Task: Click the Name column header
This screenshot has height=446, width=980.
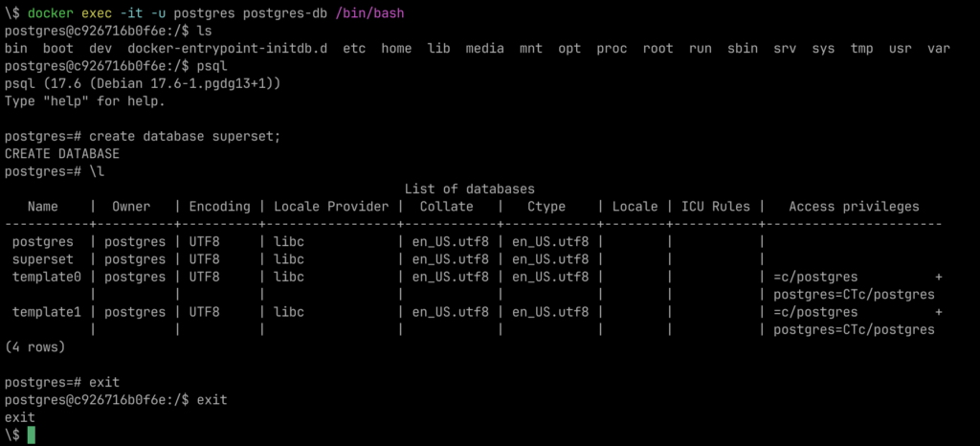Action: [43, 207]
